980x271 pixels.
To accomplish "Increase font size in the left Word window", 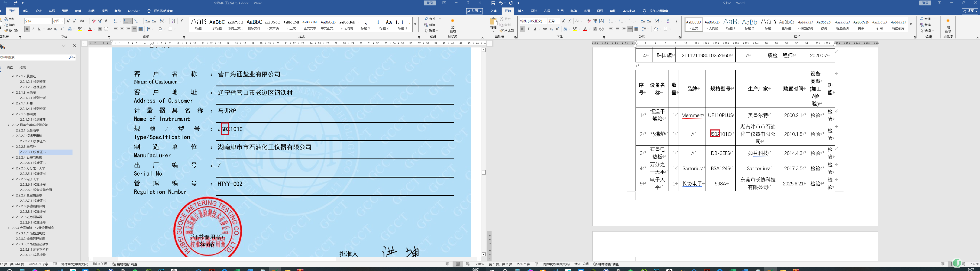I will 68,21.
